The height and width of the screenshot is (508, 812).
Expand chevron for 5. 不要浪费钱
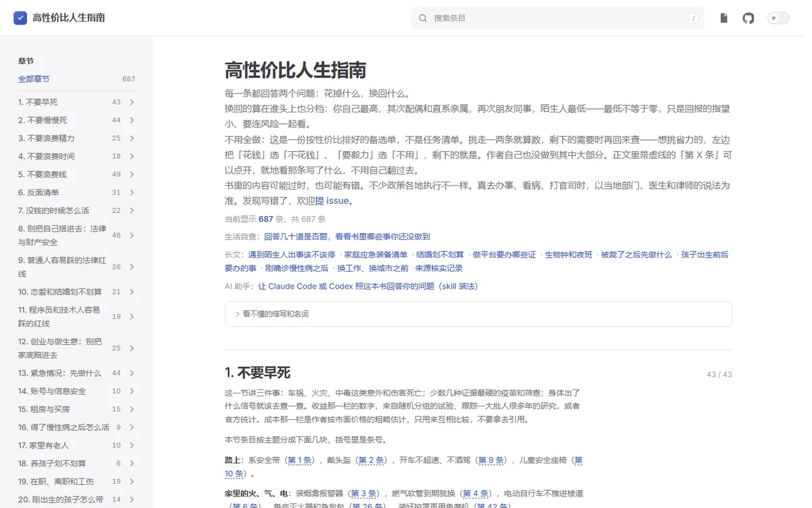point(131,175)
